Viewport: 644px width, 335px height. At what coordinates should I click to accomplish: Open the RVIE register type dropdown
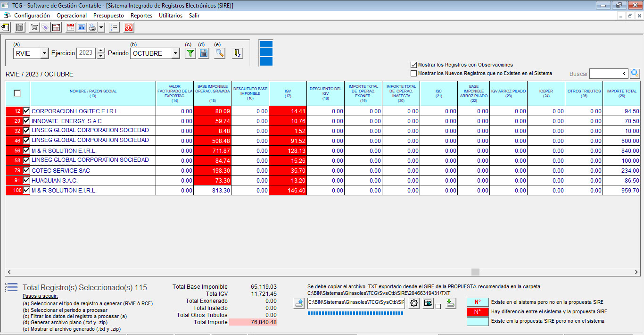(44, 54)
